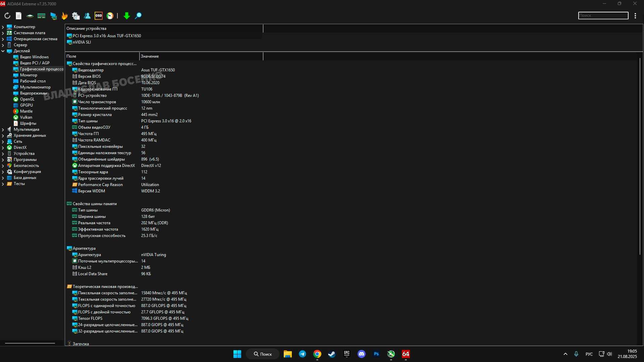Toggle the OSD panel icon
The image size is (644, 362).
99,16
